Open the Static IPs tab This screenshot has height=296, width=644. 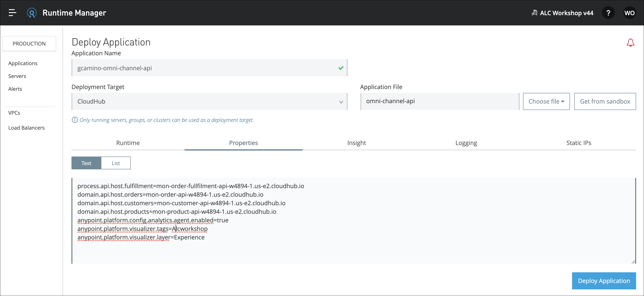tap(579, 143)
